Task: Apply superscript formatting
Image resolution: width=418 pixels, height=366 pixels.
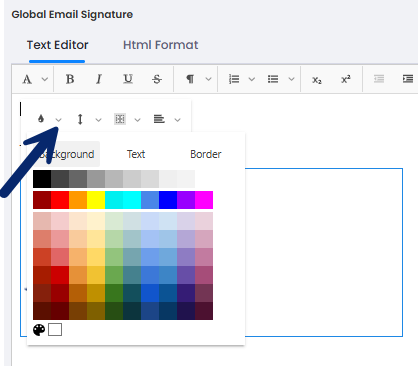Action: point(346,79)
